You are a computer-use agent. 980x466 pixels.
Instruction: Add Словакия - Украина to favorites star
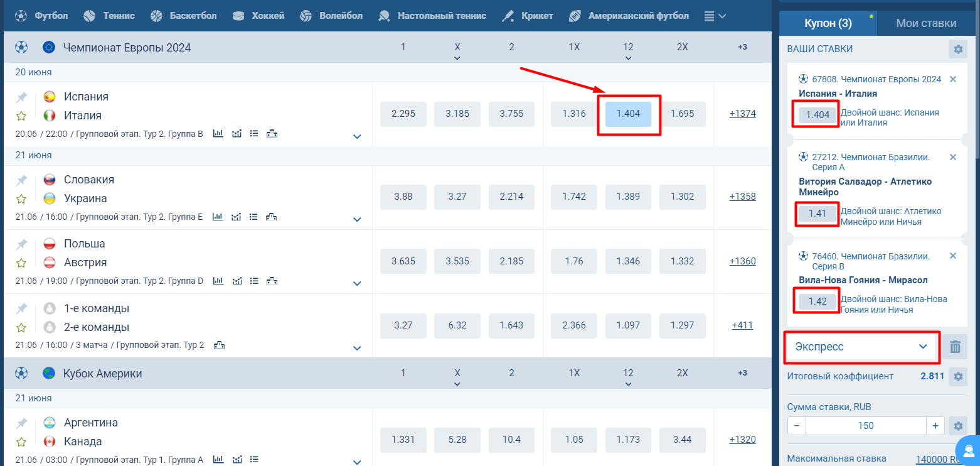pos(22,199)
